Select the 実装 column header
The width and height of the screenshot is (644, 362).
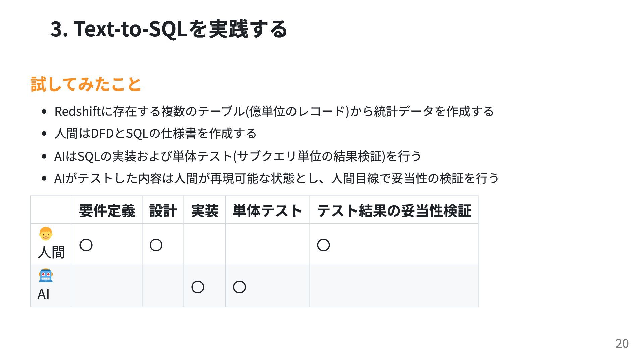coord(205,210)
